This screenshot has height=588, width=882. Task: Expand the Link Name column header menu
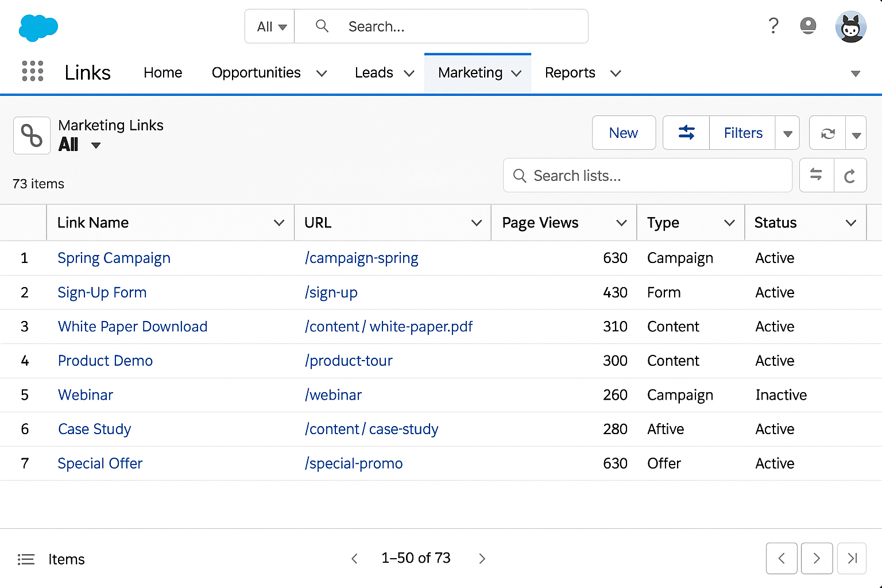(x=279, y=222)
